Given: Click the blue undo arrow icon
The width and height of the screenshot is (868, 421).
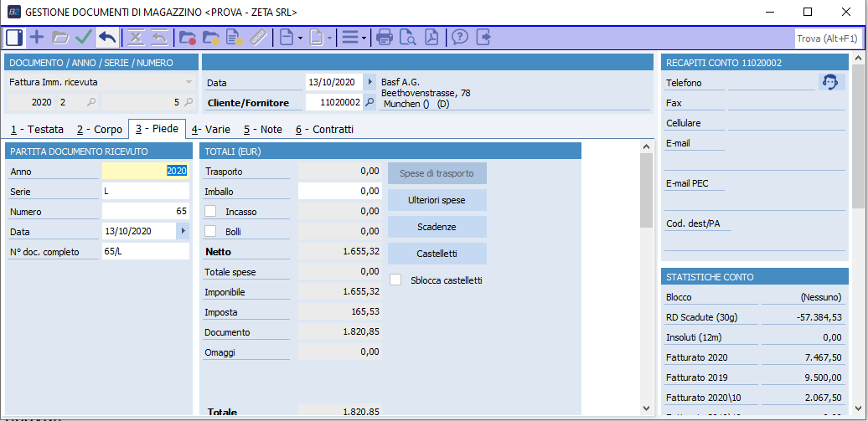Looking at the screenshot, I should pyautogui.click(x=107, y=38).
